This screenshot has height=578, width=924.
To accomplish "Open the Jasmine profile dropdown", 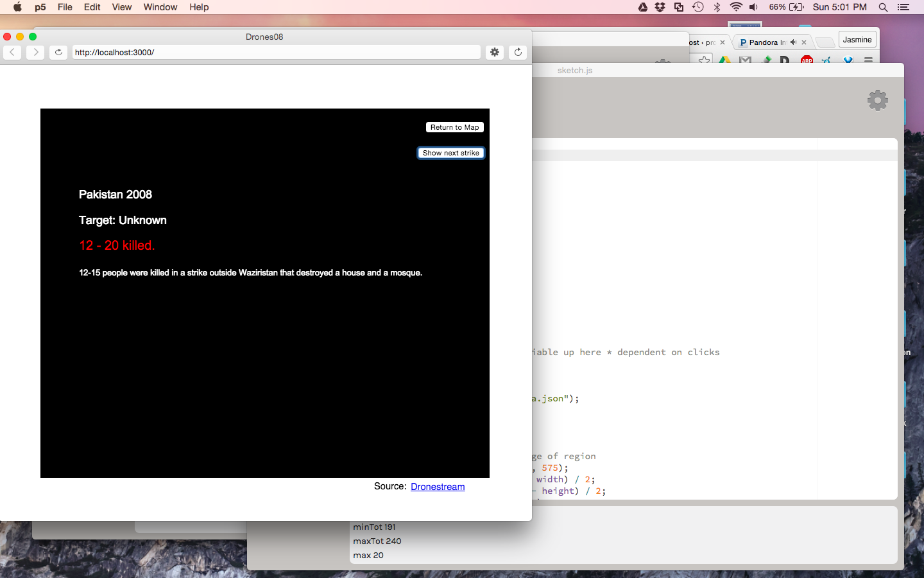I will click(857, 40).
